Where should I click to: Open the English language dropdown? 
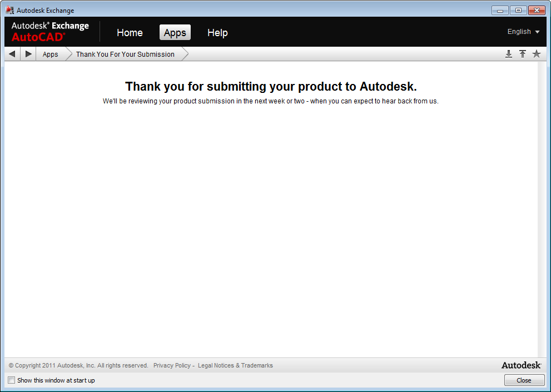coord(523,32)
